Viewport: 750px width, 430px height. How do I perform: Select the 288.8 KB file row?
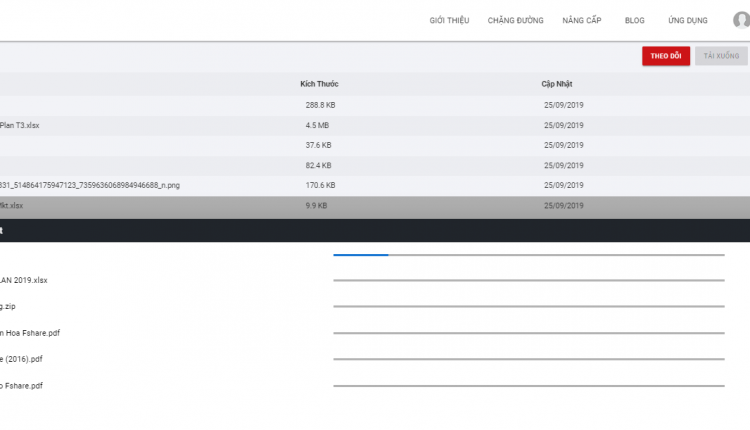click(375, 105)
